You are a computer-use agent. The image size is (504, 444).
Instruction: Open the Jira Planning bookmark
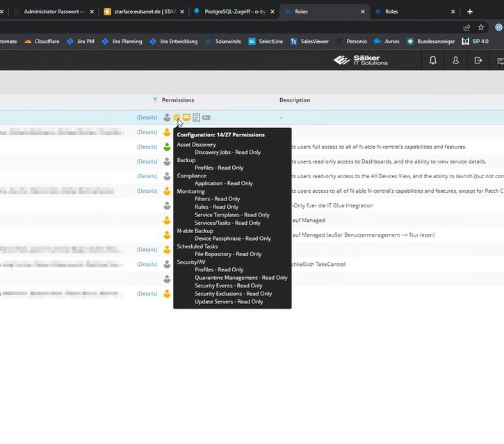(x=122, y=42)
